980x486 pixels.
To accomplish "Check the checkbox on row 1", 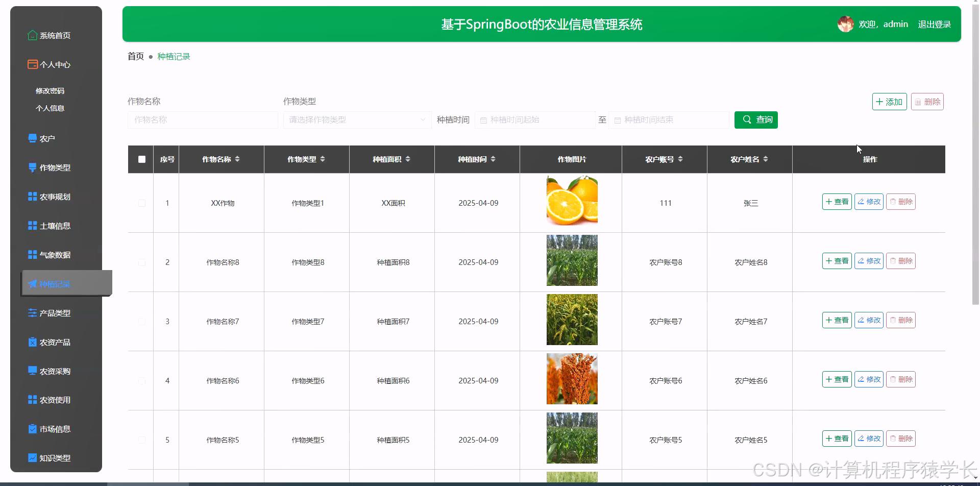I will click(141, 203).
